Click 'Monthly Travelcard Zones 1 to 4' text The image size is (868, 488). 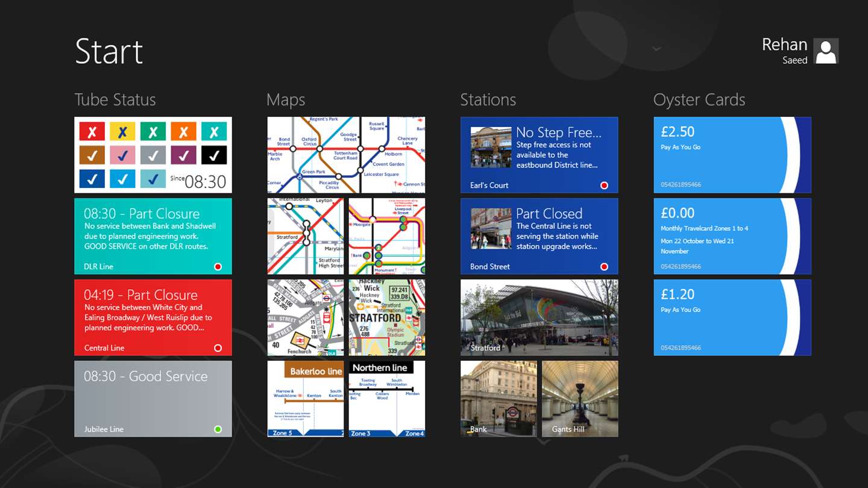[705, 228]
